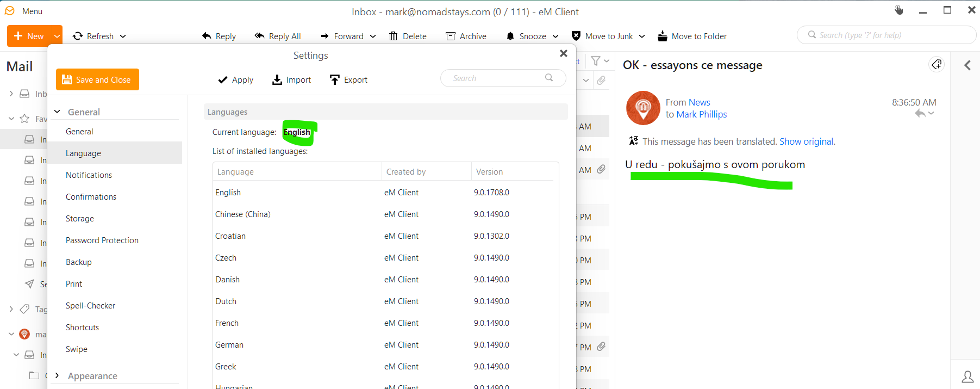Viewport: 980px width, 389px height.
Task: Export settings
Action: pos(349,80)
